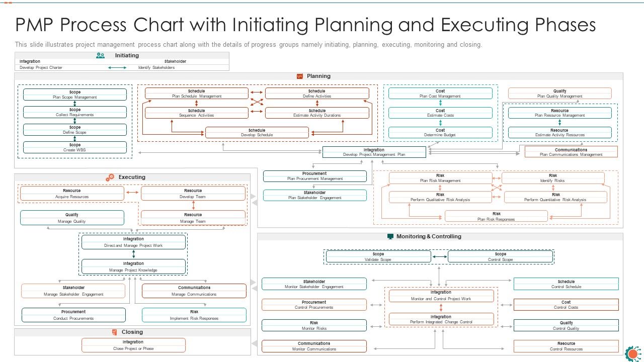Select the Manage Stakeholder Engagement box
644x362 pixels.
pos(73,291)
